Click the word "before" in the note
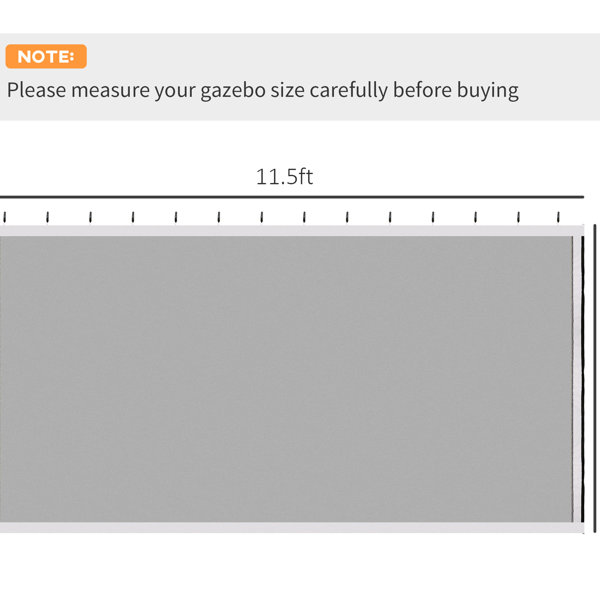 coord(422,90)
